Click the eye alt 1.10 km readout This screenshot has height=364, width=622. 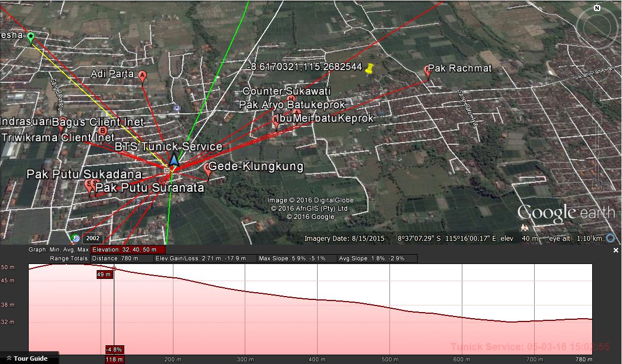576,238
